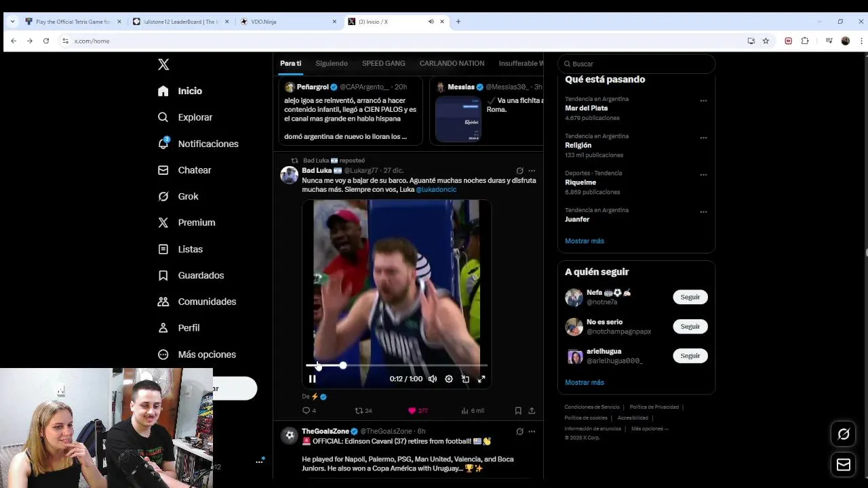Image resolution: width=868 pixels, height=488 pixels.
Task: Open Messias post thumbnail
Action: pyautogui.click(x=458, y=119)
